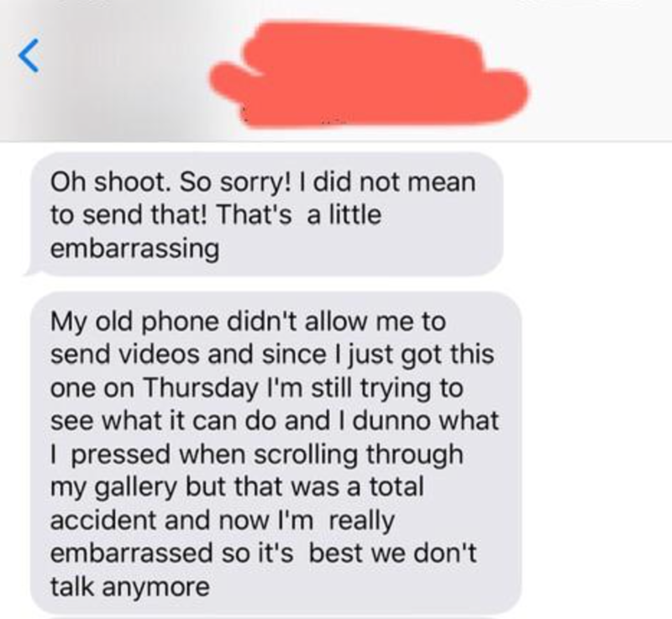This screenshot has width=672, height=619.
Task: Click empty white space right of first bubble
Action: pyautogui.click(x=587, y=215)
